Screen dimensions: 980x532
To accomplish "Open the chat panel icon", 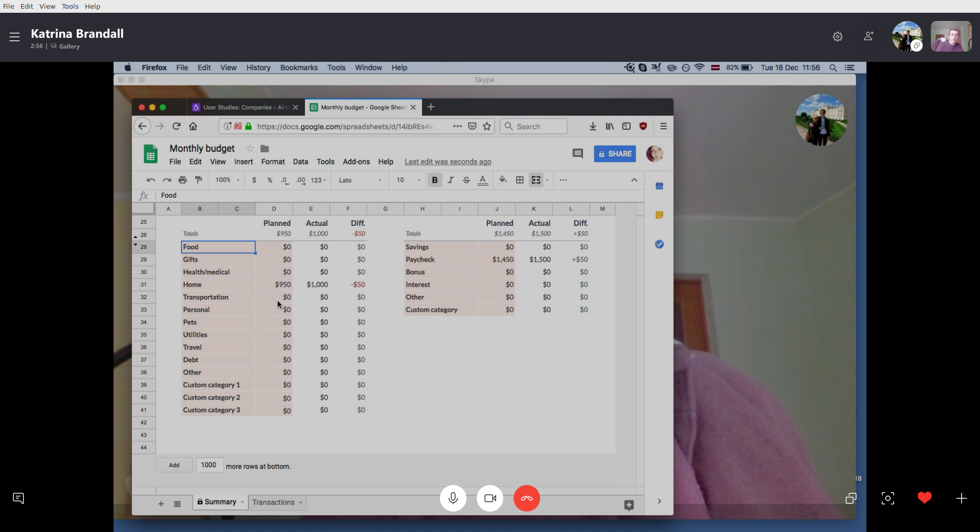I will pyautogui.click(x=18, y=498).
